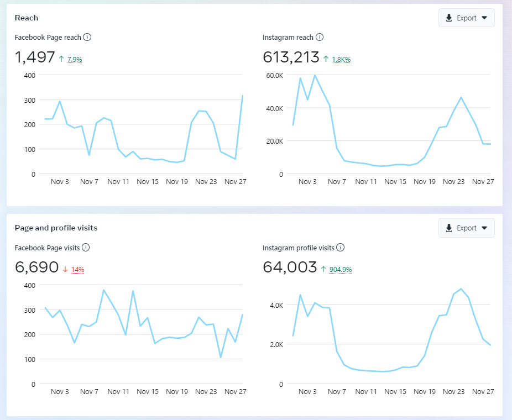The image size is (512, 420).
Task: Click the 7.9% Facebook reach change
Action: click(75, 59)
